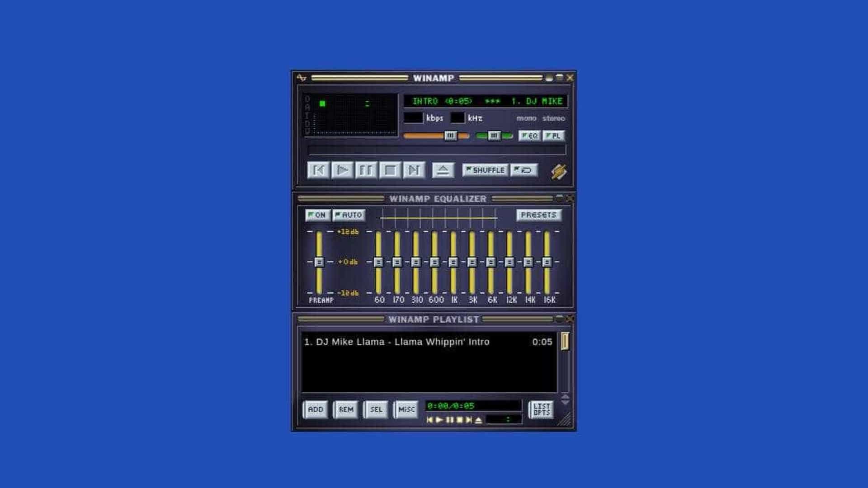Image resolution: width=868 pixels, height=488 pixels.
Task: Start playback with the Play button
Action: tap(342, 170)
